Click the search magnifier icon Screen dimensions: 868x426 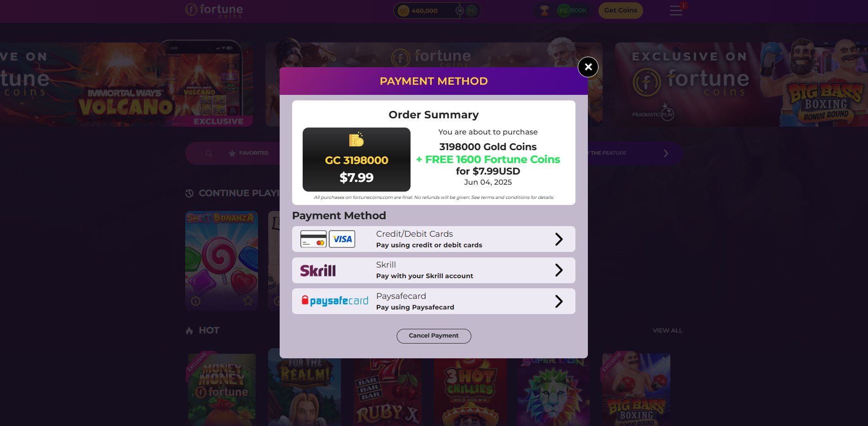[x=209, y=153]
